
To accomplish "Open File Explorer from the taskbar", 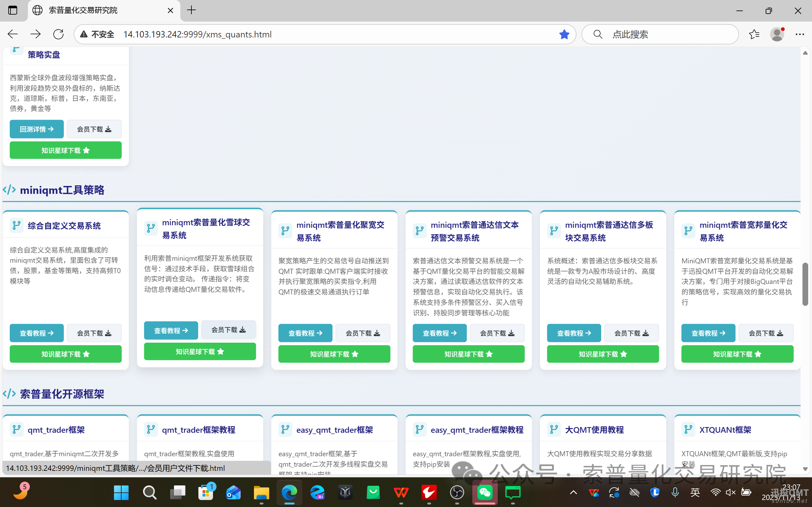I will tap(261, 493).
